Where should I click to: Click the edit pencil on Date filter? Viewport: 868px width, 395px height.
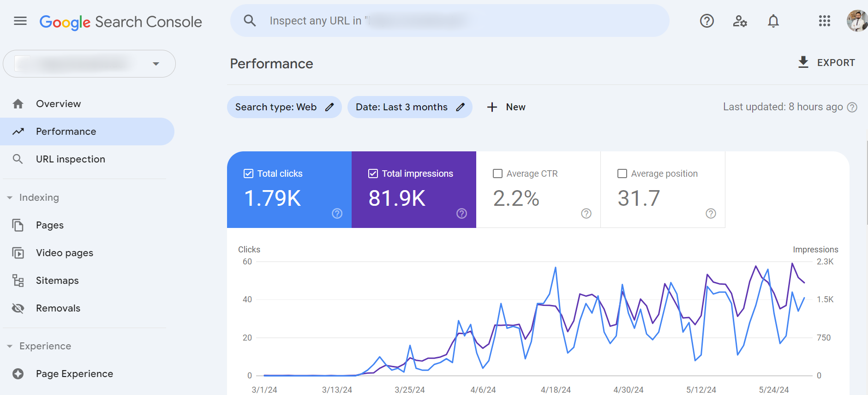pyautogui.click(x=460, y=107)
